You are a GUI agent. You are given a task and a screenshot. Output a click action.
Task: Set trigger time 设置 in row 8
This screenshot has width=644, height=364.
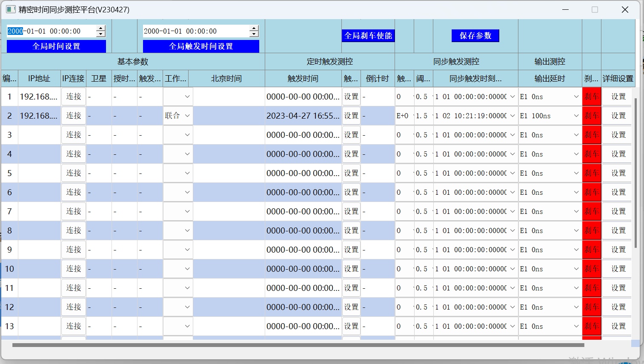pos(351,230)
